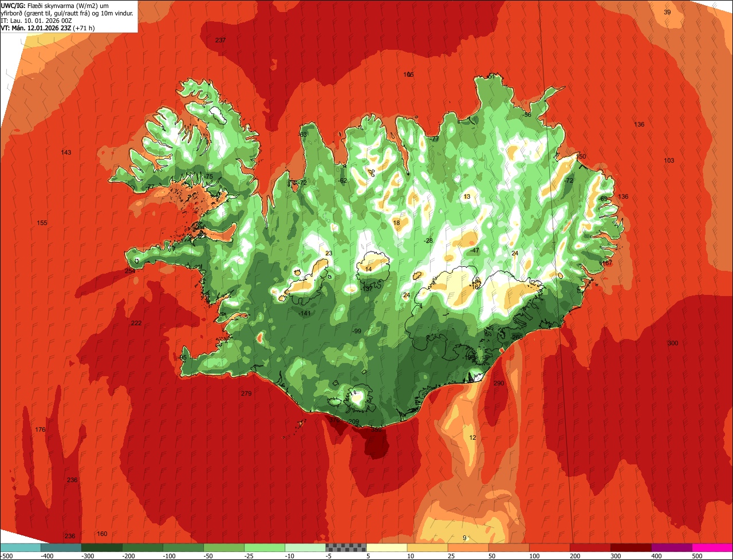Click the map value -62 in northwest Iceland

pos(342,180)
